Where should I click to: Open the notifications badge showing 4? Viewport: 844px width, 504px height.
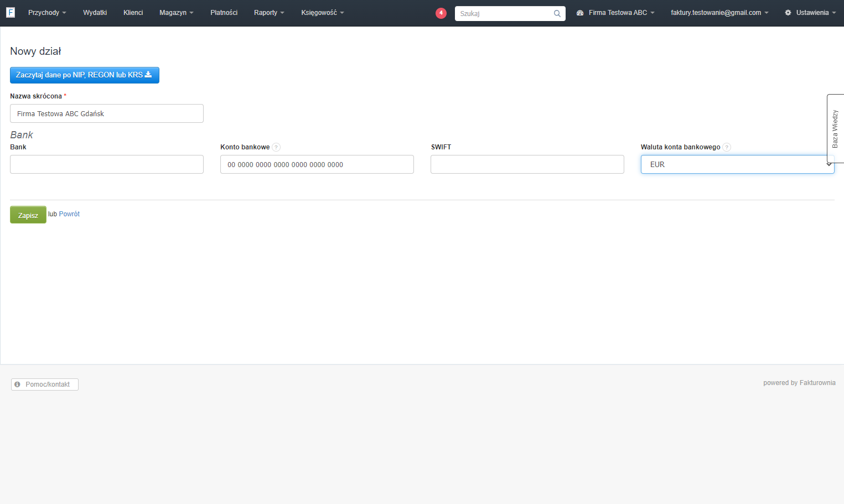pyautogui.click(x=441, y=13)
